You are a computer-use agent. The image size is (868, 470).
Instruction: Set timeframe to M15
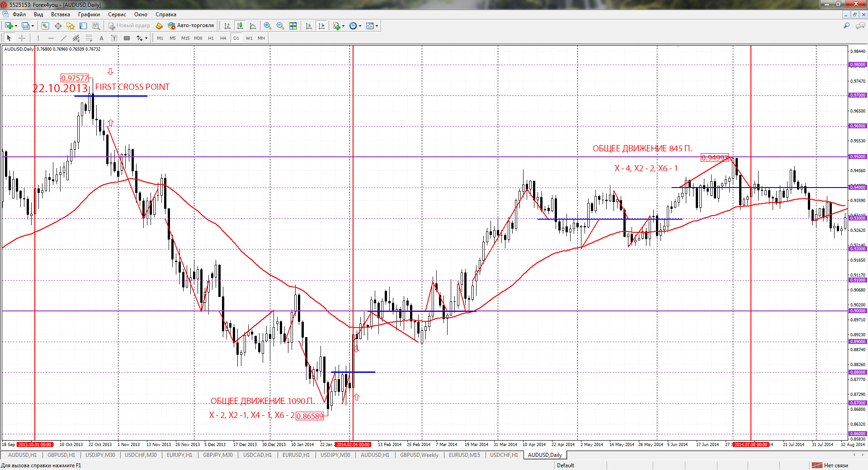(x=185, y=38)
